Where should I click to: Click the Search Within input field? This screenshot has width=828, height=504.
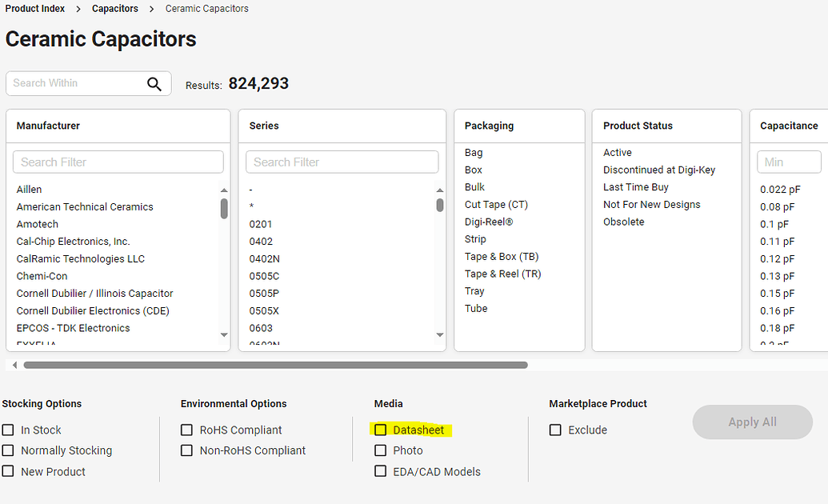(72, 83)
